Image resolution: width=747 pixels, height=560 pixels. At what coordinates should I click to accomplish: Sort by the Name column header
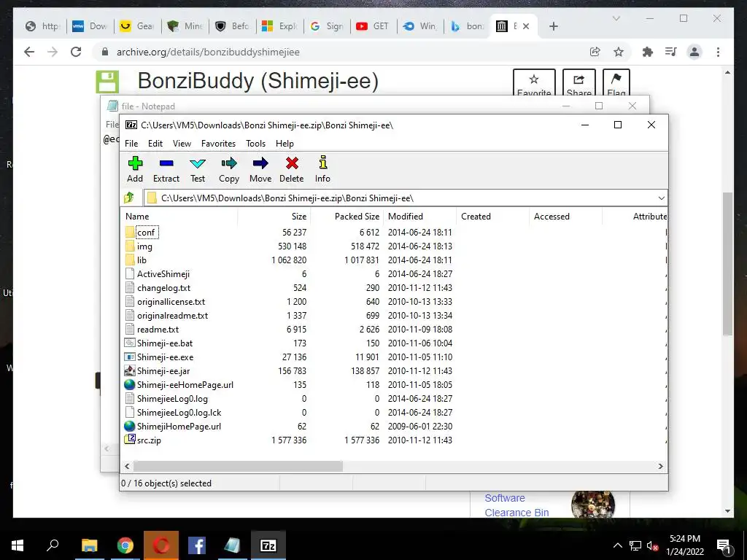pyautogui.click(x=179, y=216)
